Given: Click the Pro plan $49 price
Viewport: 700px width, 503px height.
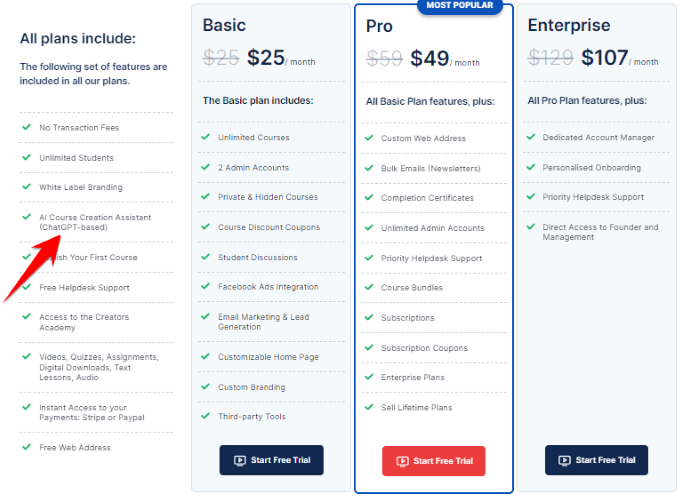Looking at the screenshot, I should point(429,58).
